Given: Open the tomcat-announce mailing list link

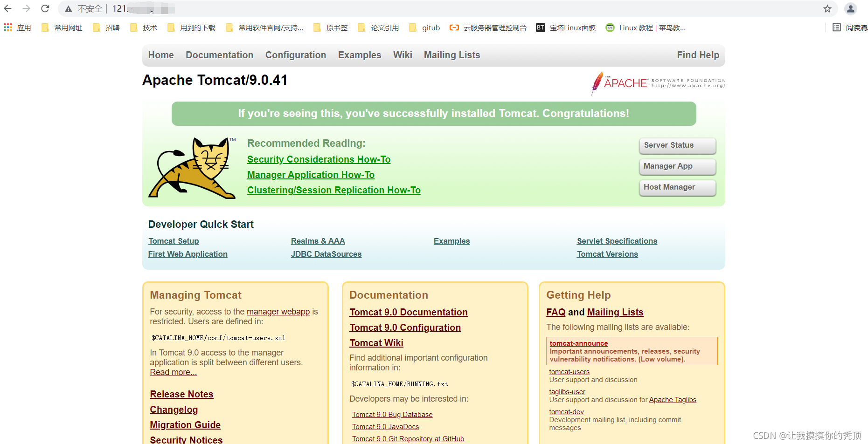Looking at the screenshot, I should point(579,343).
